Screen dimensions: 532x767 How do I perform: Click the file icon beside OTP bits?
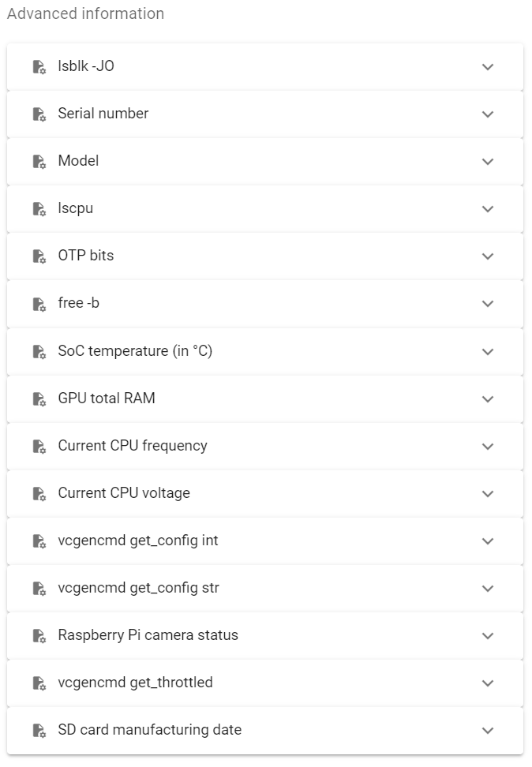coord(39,256)
